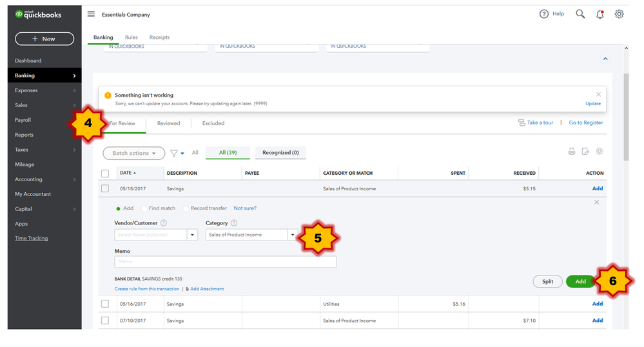Click the Vendor/Customer help icon

[x=164, y=223]
